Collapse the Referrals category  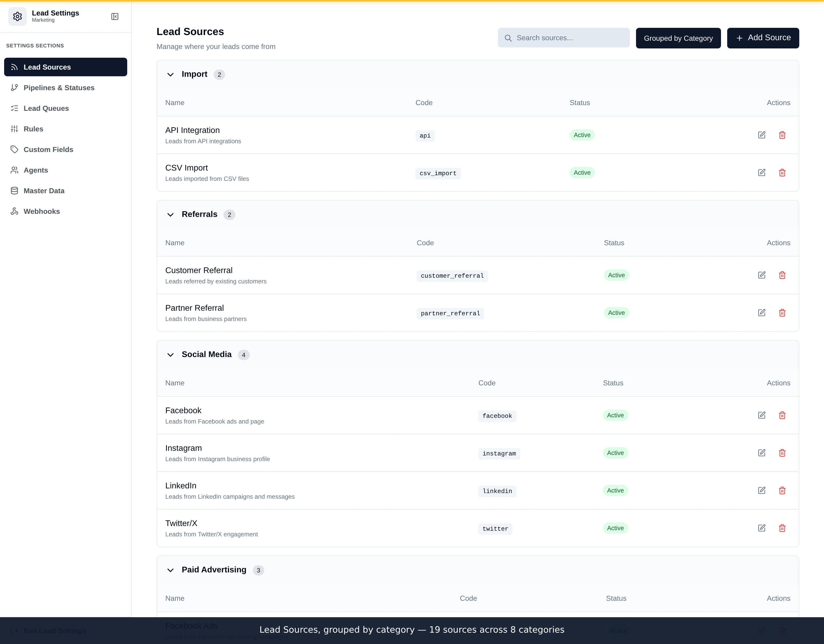pyautogui.click(x=170, y=215)
